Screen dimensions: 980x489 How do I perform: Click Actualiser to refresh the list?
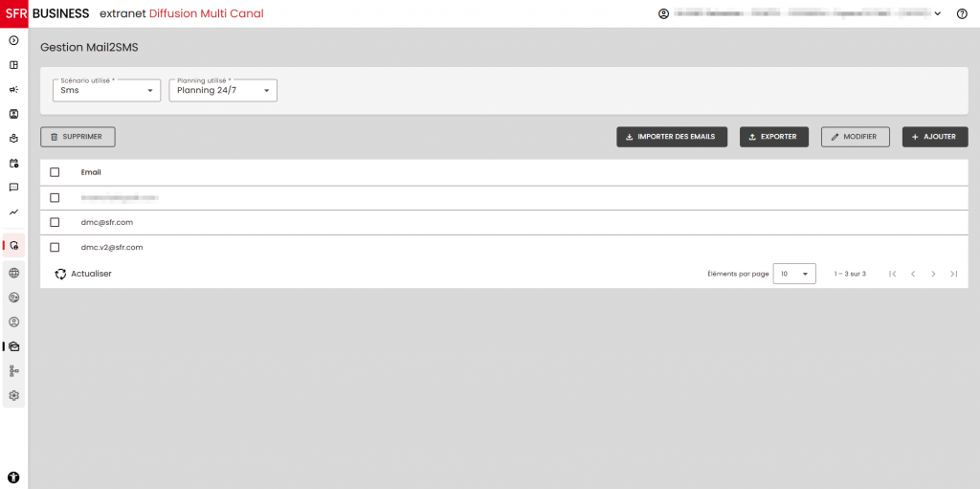pos(83,274)
